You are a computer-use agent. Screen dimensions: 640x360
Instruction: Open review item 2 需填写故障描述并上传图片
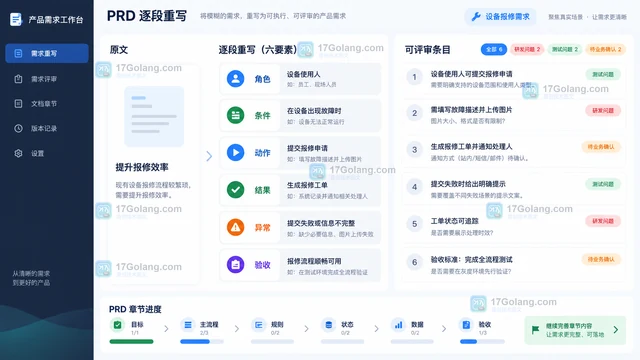514,115
